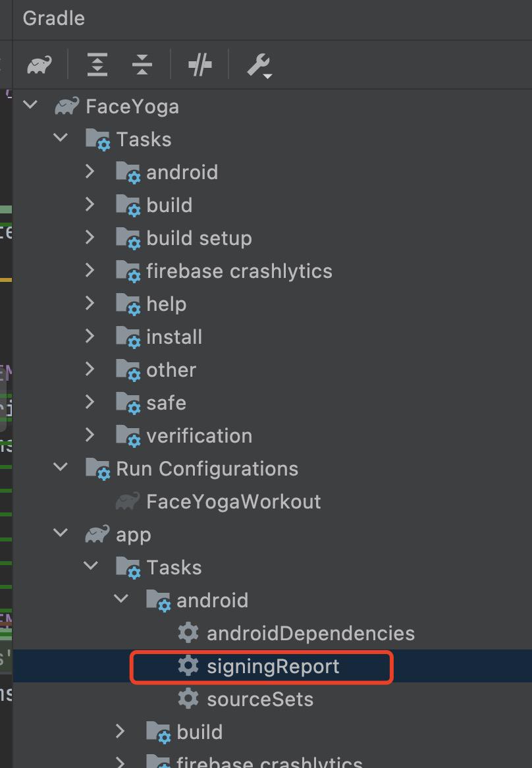Viewport: 532px width, 768px height.
Task: Click the Gradle panel title
Action: coord(54,18)
